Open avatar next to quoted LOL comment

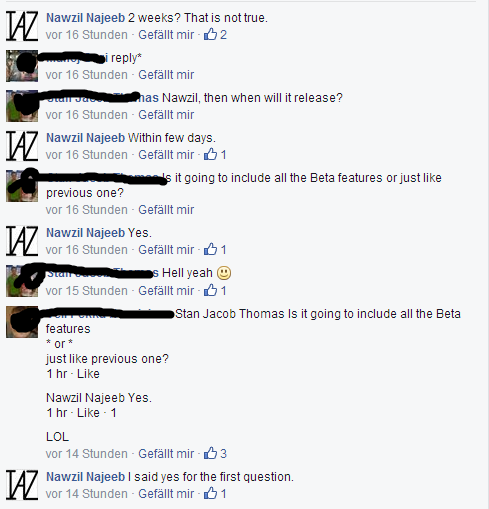coord(22,322)
